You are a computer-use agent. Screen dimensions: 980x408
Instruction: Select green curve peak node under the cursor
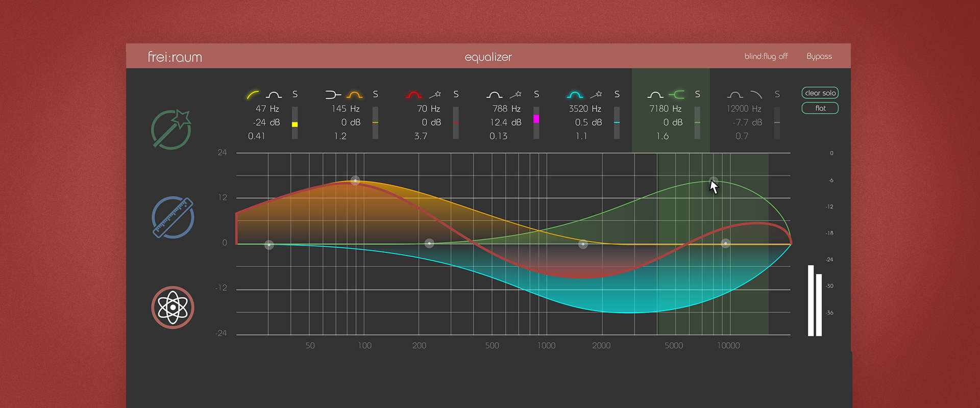713,181
